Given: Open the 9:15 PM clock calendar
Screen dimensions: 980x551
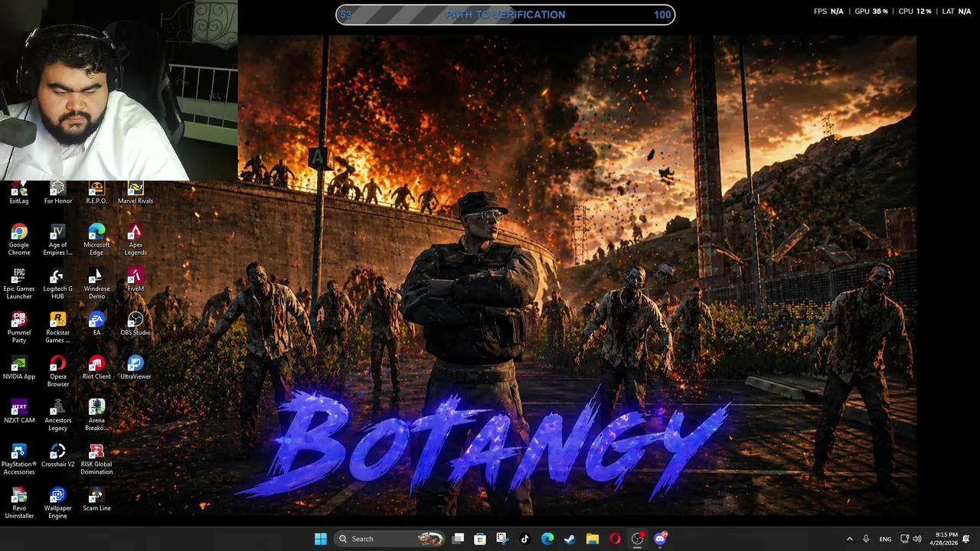Looking at the screenshot, I should [943, 539].
